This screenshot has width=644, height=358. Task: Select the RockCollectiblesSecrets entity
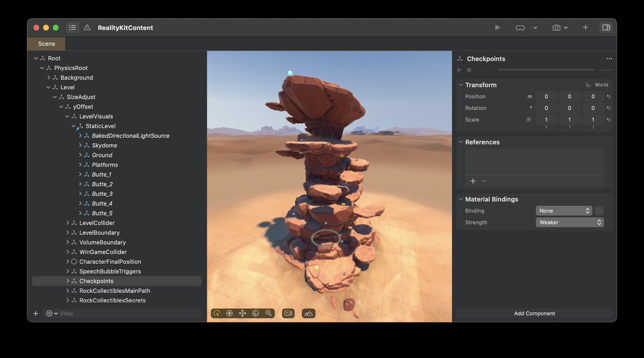113,301
